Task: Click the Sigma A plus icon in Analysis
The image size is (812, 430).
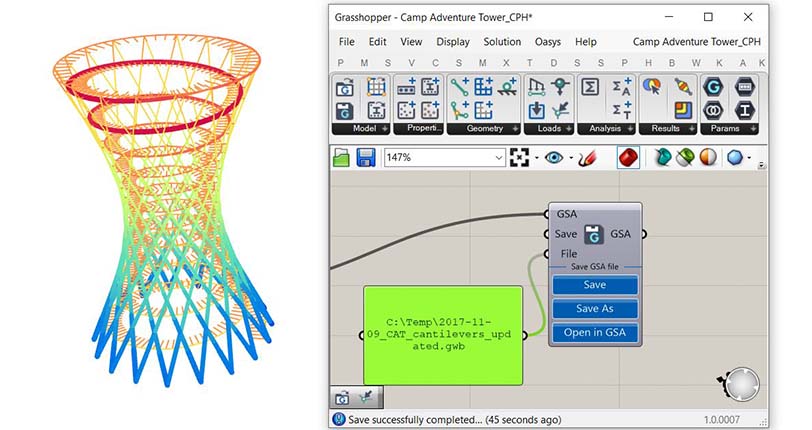Action: click(x=621, y=88)
